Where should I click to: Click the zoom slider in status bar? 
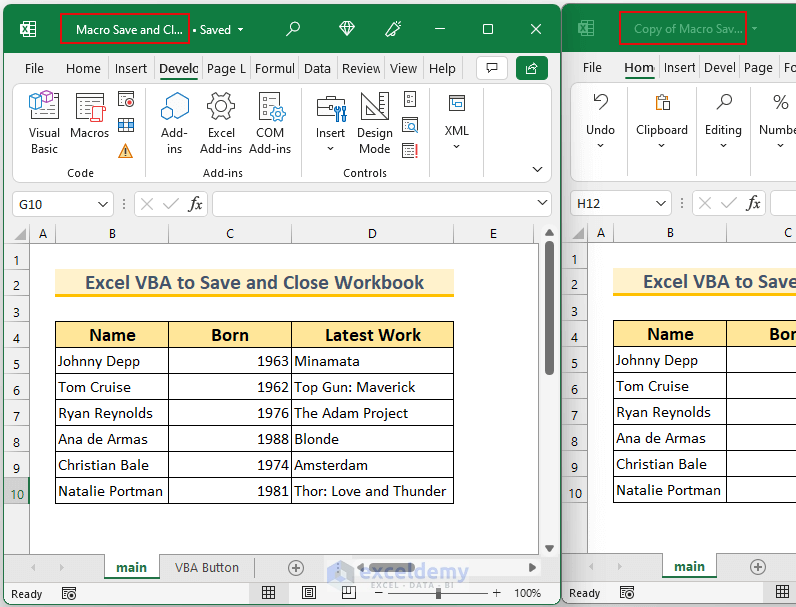(x=438, y=593)
